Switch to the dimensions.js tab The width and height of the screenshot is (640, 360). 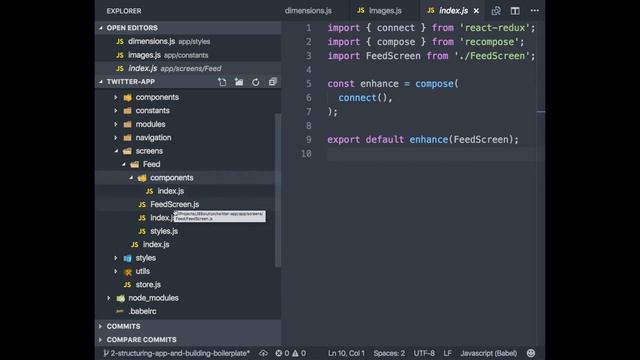tap(308, 11)
